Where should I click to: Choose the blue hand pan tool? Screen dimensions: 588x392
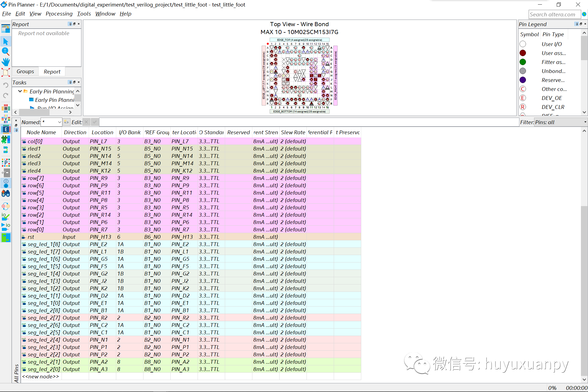6,62
